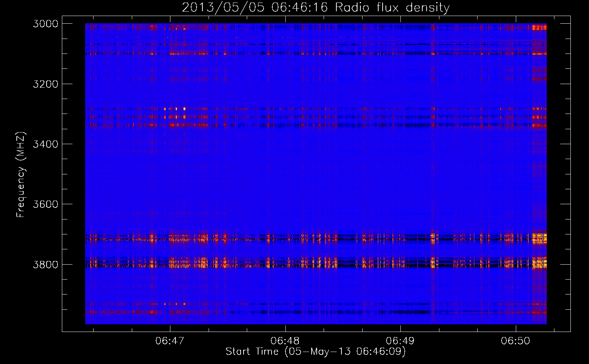Click the 06:49 time tick label
This screenshot has width=589, height=364.
tap(400, 341)
